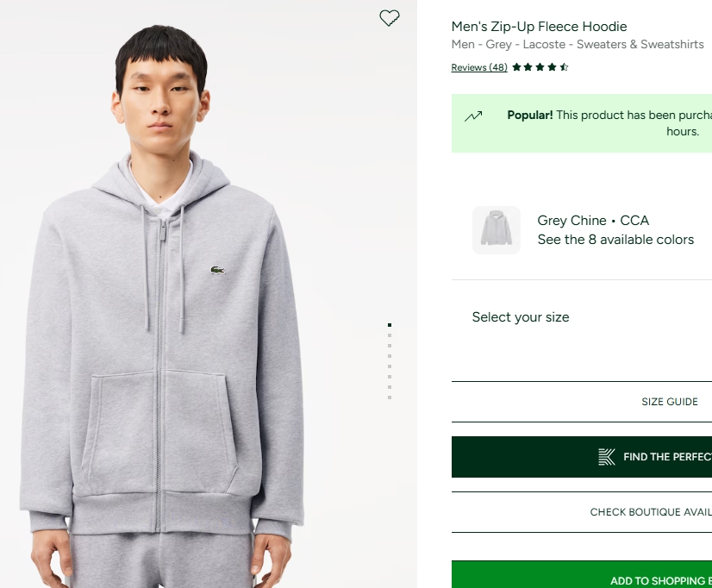This screenshot has height=588, width=712.
Task: Click the star rating icons
Action: pyautogui.click(x=540, y=67)
